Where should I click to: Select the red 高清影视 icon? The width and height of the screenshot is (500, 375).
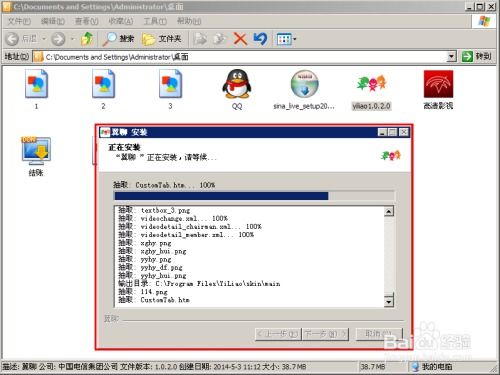click(x=438, y=84)
